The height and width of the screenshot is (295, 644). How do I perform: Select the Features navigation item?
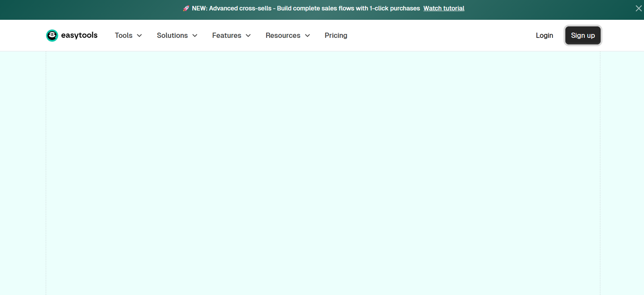(227, 35)
